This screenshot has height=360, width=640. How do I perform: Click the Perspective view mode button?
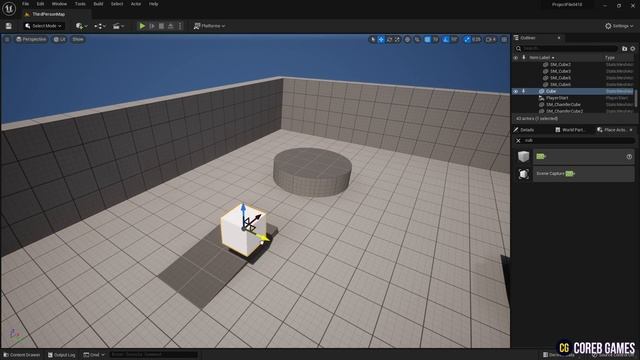tap(31, 40)
